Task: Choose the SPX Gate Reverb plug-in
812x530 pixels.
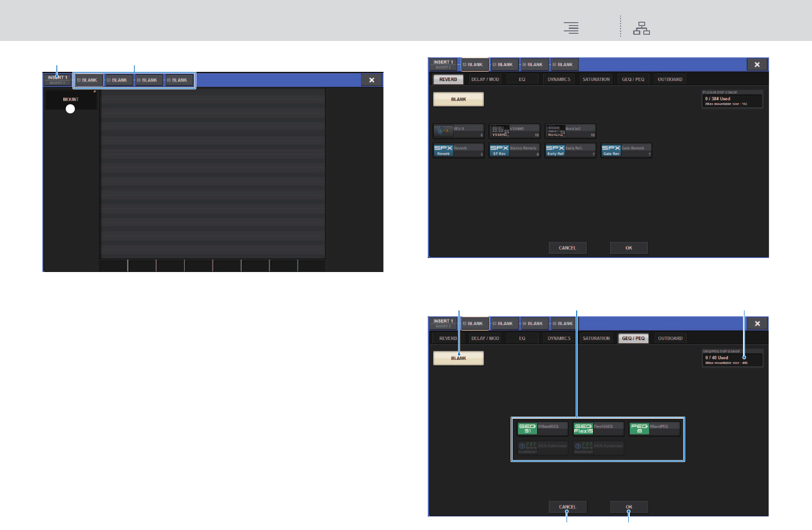Action: click(626, 150)
